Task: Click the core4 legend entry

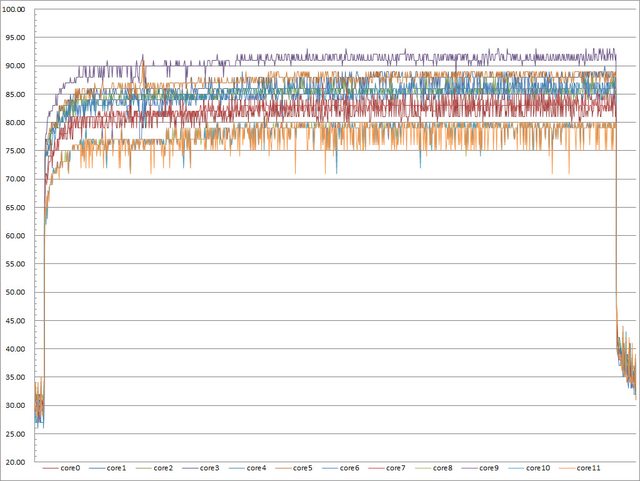Action: (258, 469)
